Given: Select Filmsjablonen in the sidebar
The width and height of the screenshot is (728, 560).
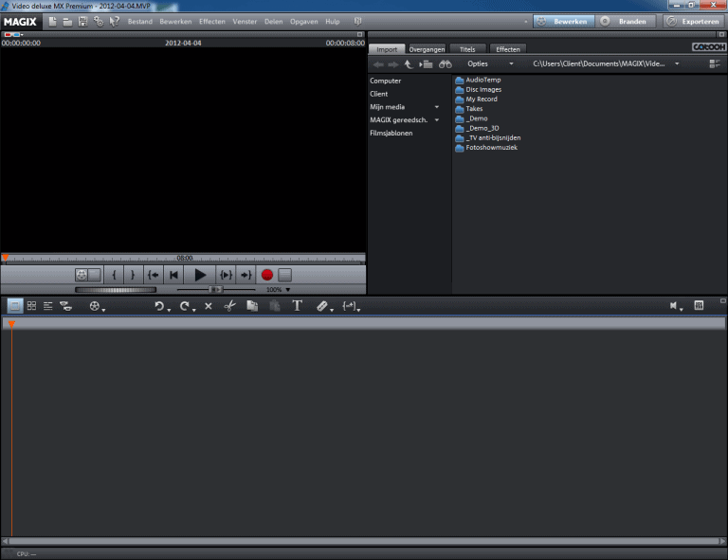Looking at the screenshot, I should click(x=391, y=133).
